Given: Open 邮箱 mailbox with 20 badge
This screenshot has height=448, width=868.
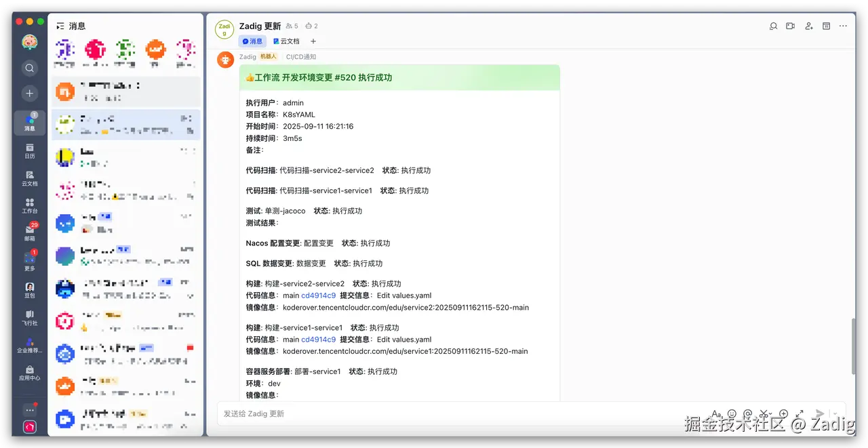Looking at the screenshot, I should 29,232.
